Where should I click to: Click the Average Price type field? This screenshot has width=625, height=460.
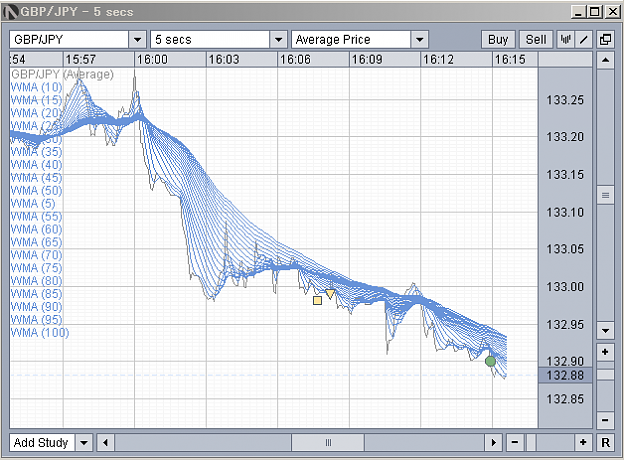351,39
